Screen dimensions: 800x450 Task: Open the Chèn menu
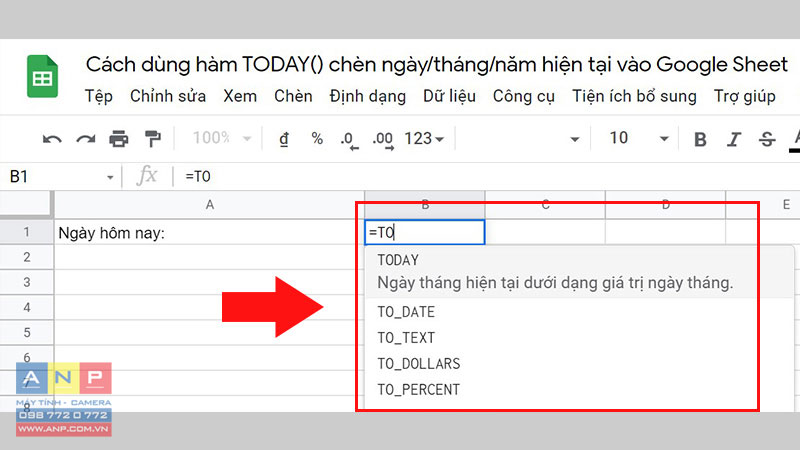point(293,96)
